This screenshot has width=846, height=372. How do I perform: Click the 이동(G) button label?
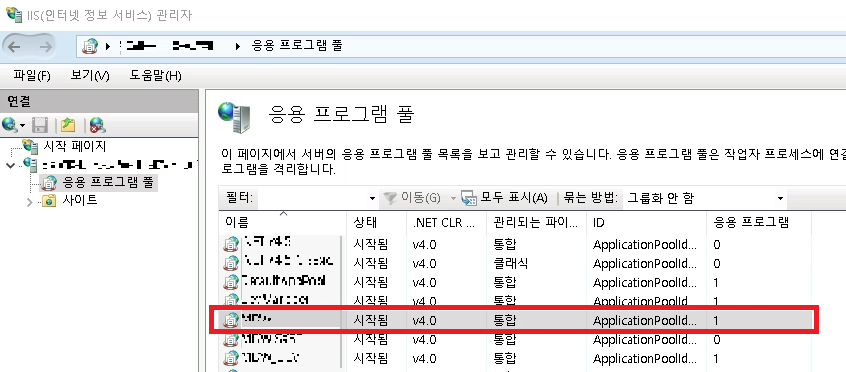pyautogui.click(x=421, y=198)
